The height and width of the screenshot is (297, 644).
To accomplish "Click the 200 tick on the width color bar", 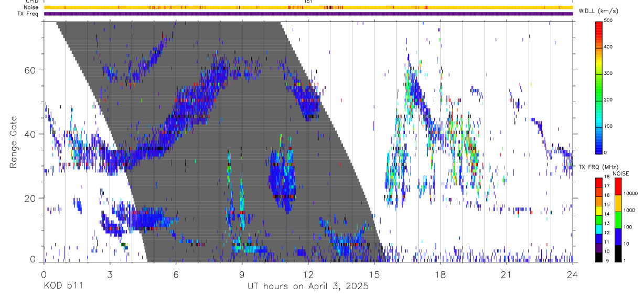I will 609,100.
